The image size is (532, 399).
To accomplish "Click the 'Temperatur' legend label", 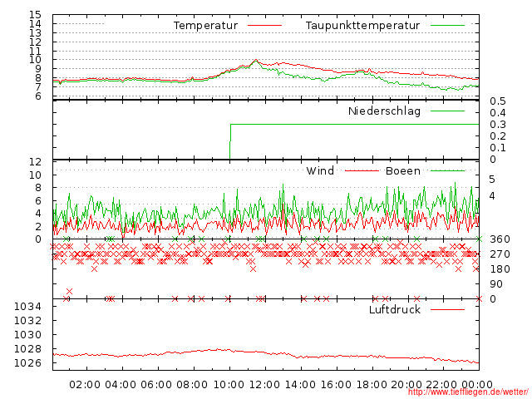I will [205, 26].
